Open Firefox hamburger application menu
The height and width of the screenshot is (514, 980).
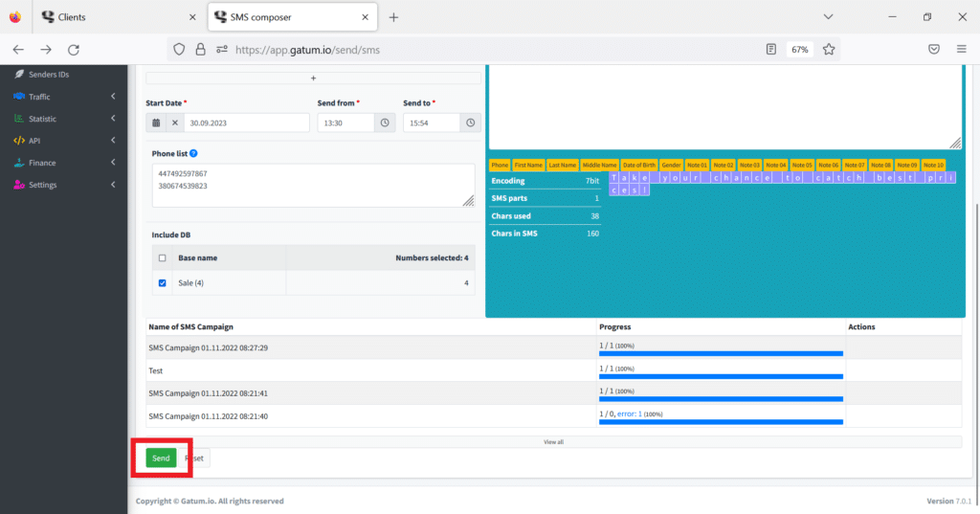(961, 49)
